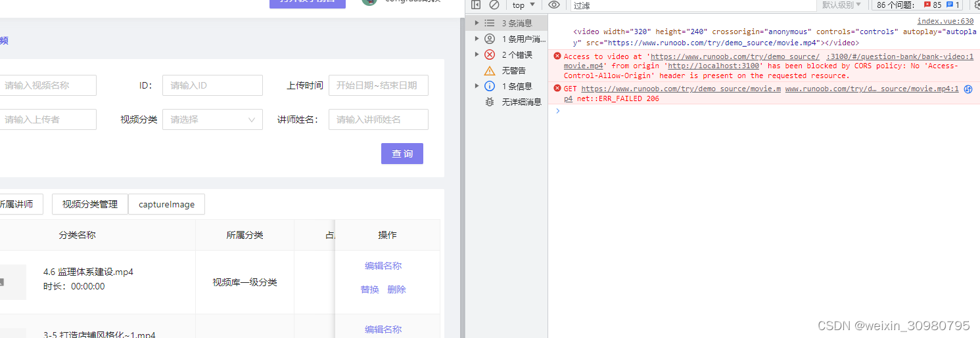Expand the 1 条用户消息 group arrow
This screenshot has width=980, height=338.
tap(477, 39)
